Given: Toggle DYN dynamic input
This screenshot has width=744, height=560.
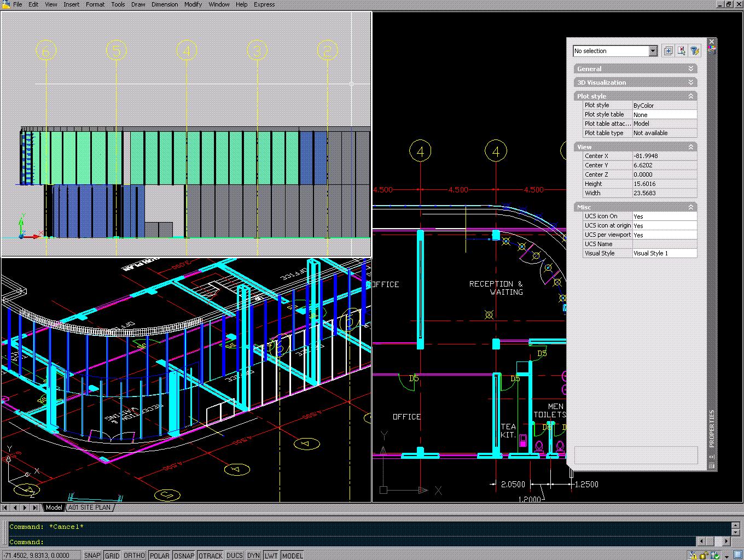Looking at the screenshot, I should 254,555.
